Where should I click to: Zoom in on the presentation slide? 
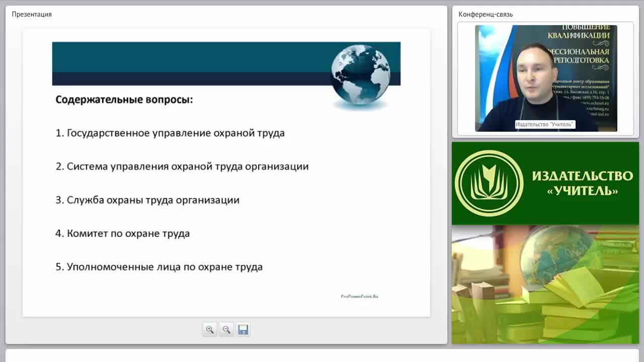pyautogui.click(x=210, y=330)
